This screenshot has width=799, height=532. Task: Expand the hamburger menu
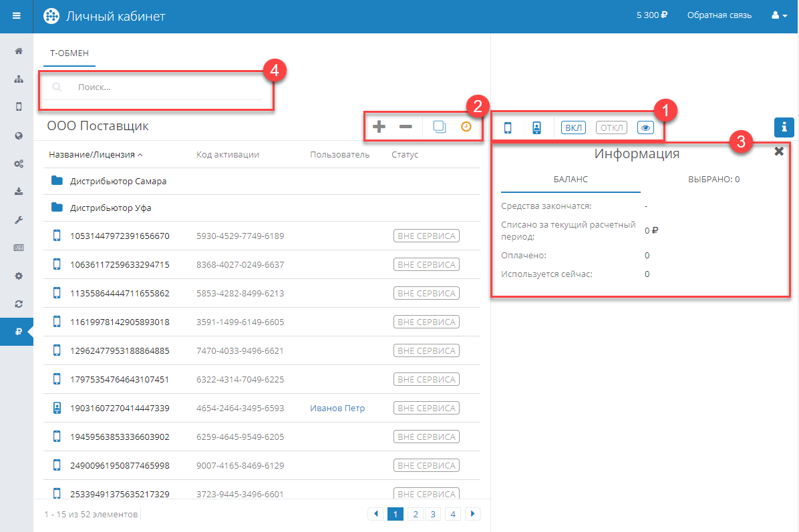17,15
